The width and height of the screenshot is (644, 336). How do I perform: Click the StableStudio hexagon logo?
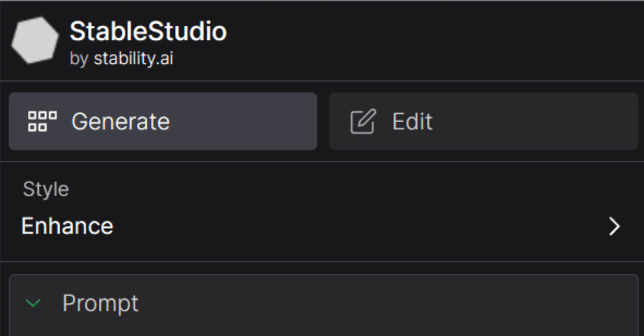coord(34,40)
